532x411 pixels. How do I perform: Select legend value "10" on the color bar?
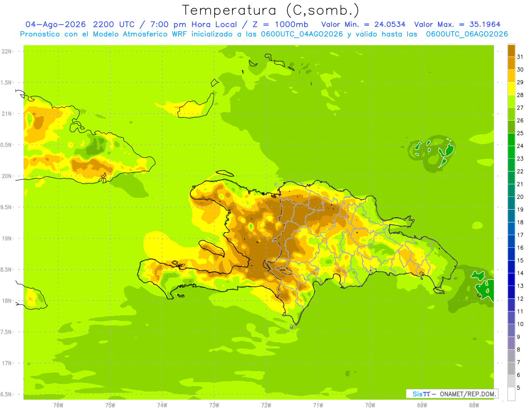click(520, 324)
